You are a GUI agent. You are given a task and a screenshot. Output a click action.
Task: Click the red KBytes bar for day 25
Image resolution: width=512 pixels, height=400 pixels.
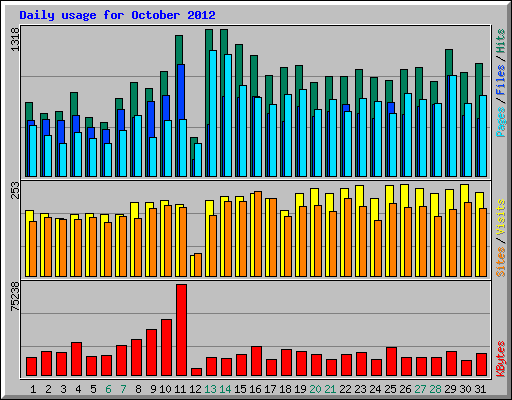pyautogui.click(x=391, y=362)
